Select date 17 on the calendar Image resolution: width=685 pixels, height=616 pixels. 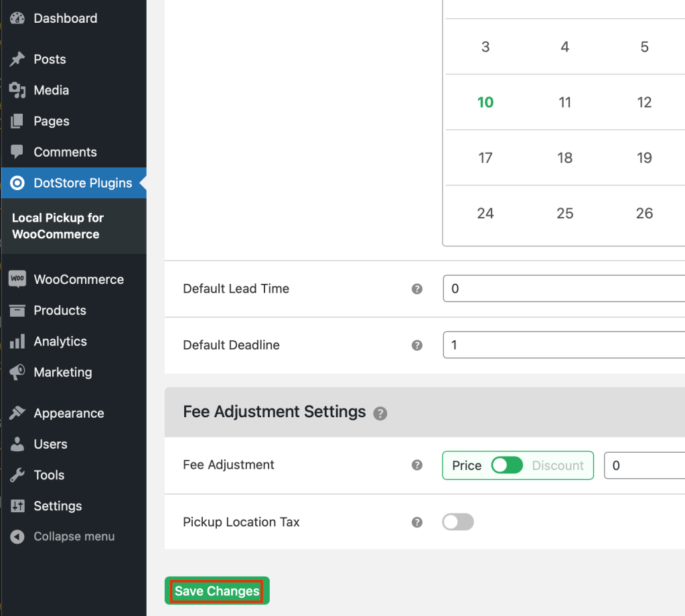pyautogui.click(x=485, y=157)
